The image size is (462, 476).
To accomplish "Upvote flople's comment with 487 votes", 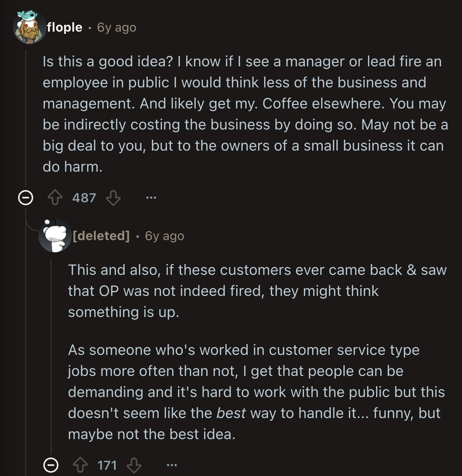I will click(55, 198).
